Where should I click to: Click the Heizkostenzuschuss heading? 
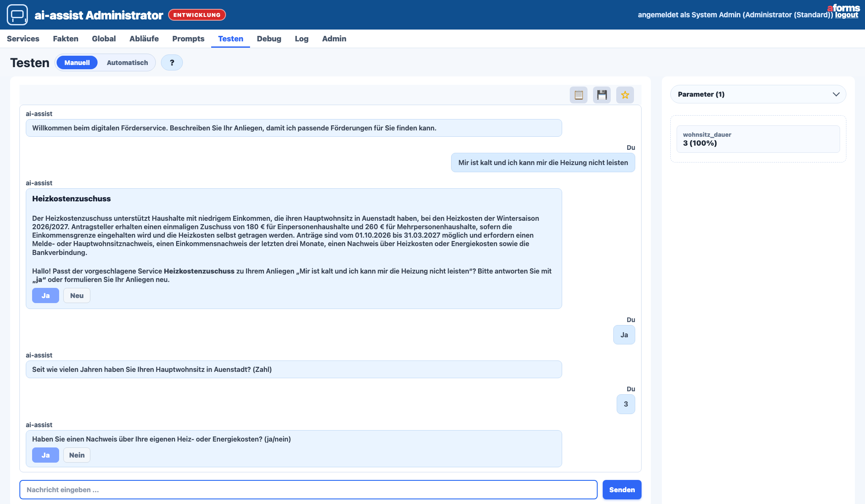pyautogui.click(x=71, y=199)
